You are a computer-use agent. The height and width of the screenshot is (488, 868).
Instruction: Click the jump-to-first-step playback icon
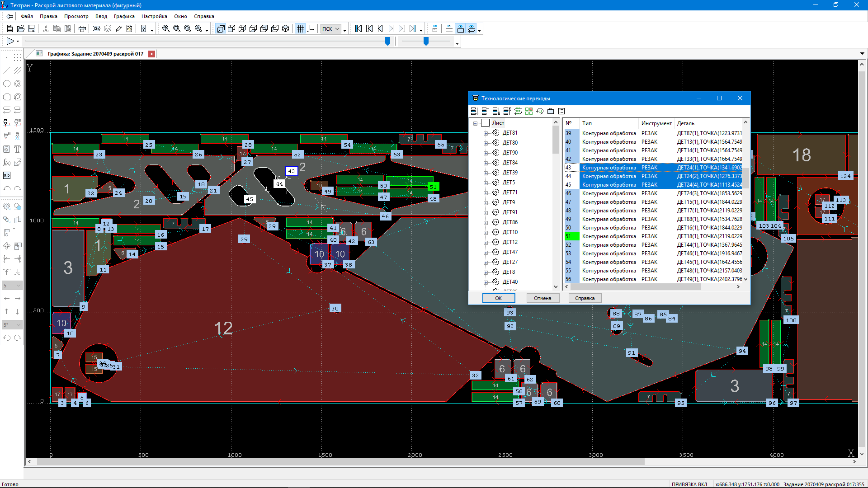[x=359, y=29]
